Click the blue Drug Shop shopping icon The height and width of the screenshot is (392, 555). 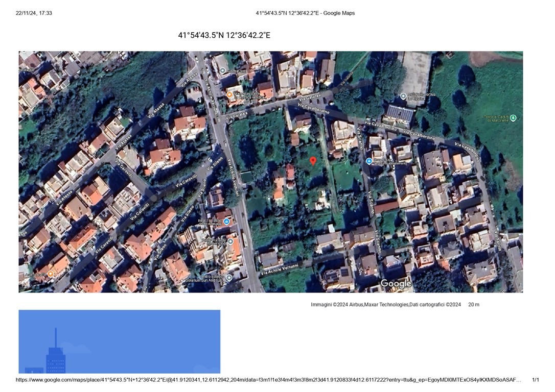(369, 161)
